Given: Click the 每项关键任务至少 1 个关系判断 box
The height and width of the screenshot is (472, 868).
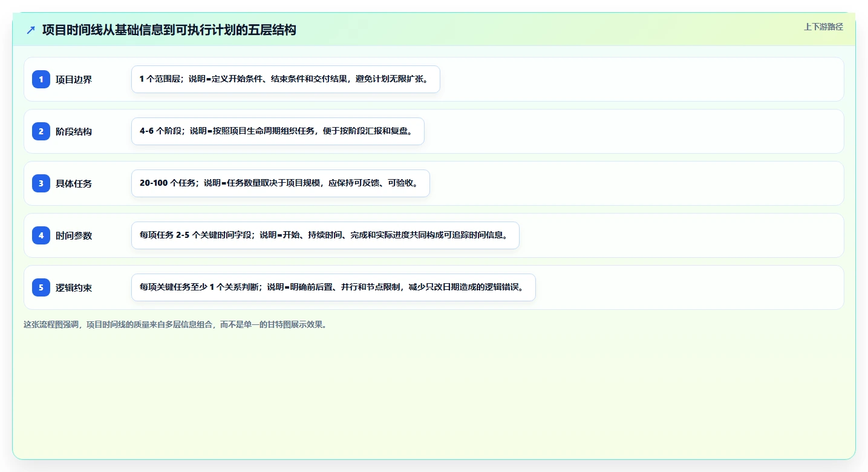Looking at the screenshot, I should [333, 287].
